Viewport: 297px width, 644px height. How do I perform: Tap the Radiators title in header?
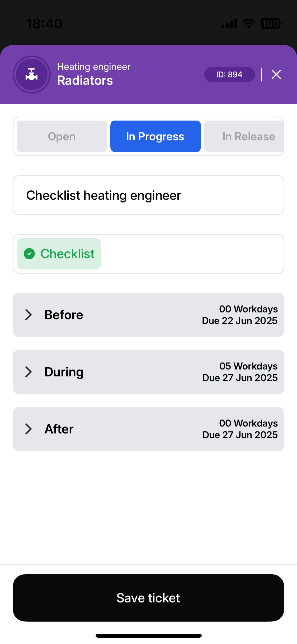(85, 80)
